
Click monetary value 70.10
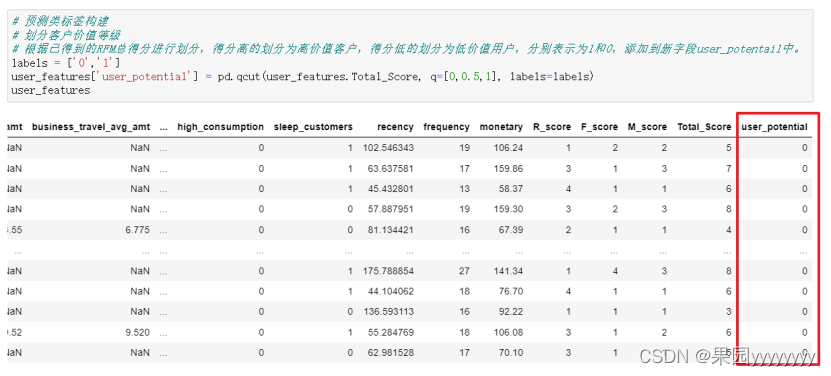pos(510,353)
